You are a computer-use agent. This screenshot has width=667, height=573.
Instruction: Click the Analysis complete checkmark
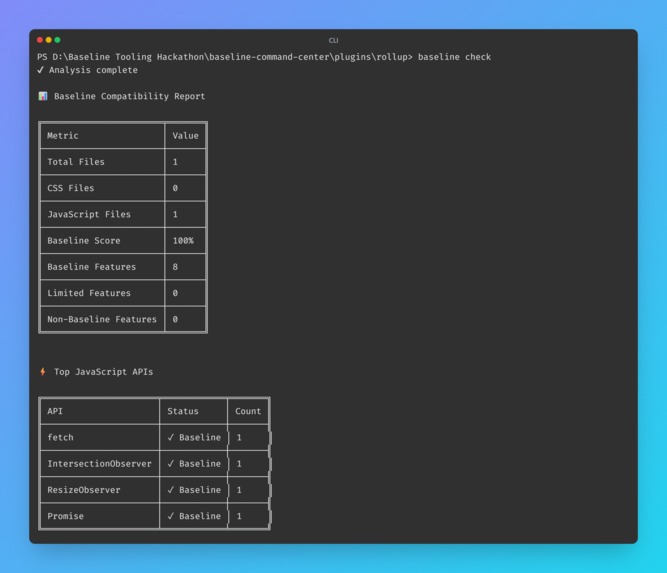click(x=40, y=70)
